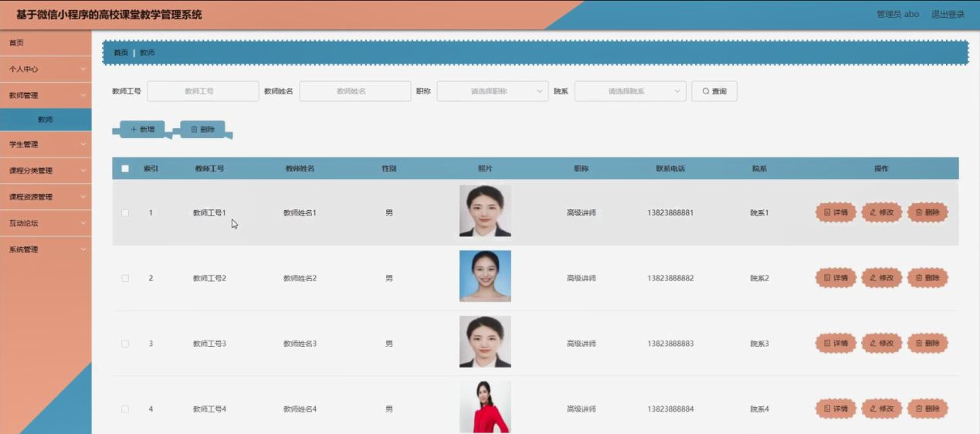Click 修改 button in 教师工号2 row
This screenshot has width=980, height=434.
point(882,278)
